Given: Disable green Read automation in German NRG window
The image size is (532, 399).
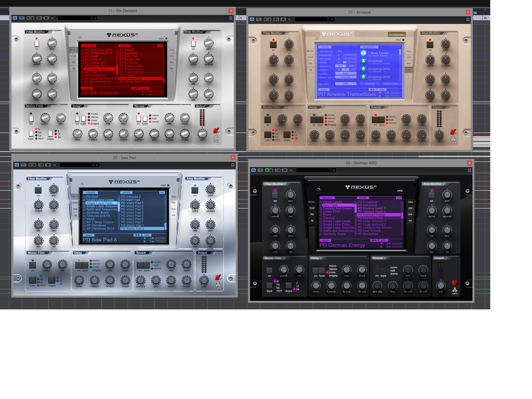Looking at the screenshot, I should (267, 170).
